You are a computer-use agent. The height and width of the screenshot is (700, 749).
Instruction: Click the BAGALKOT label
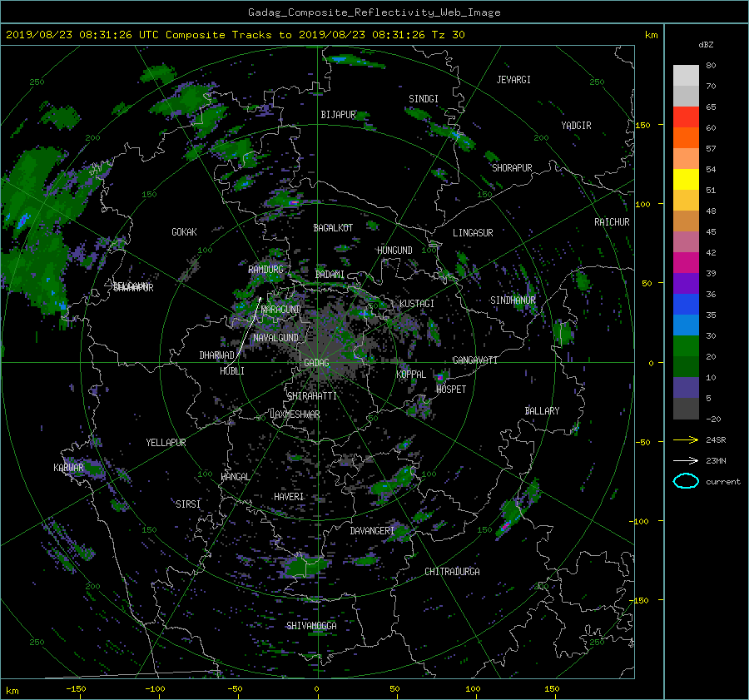coord(333,228)
